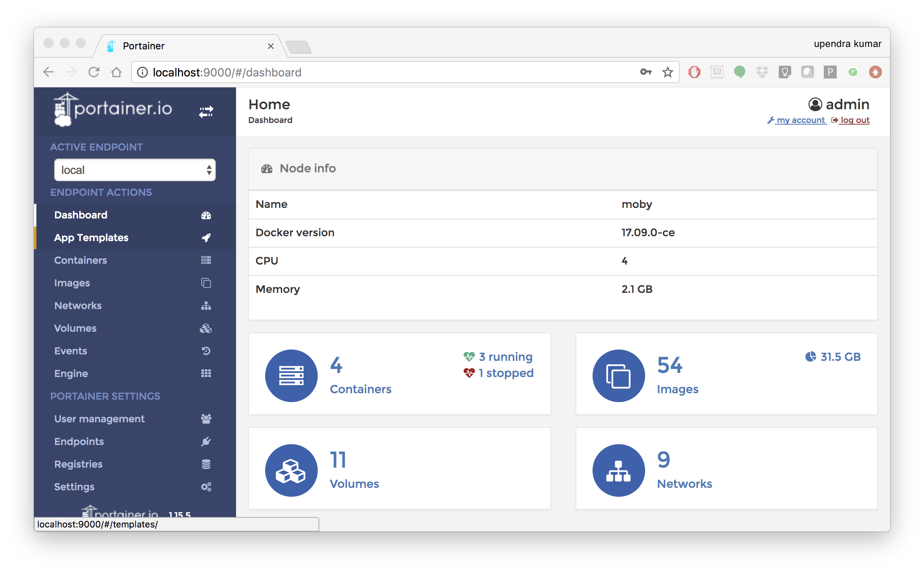Image resolution: width=924 pixels, height=572 pixels.
Task: Toggle the sidebar collapse arrows icon
Action: [x=206, y=112]
